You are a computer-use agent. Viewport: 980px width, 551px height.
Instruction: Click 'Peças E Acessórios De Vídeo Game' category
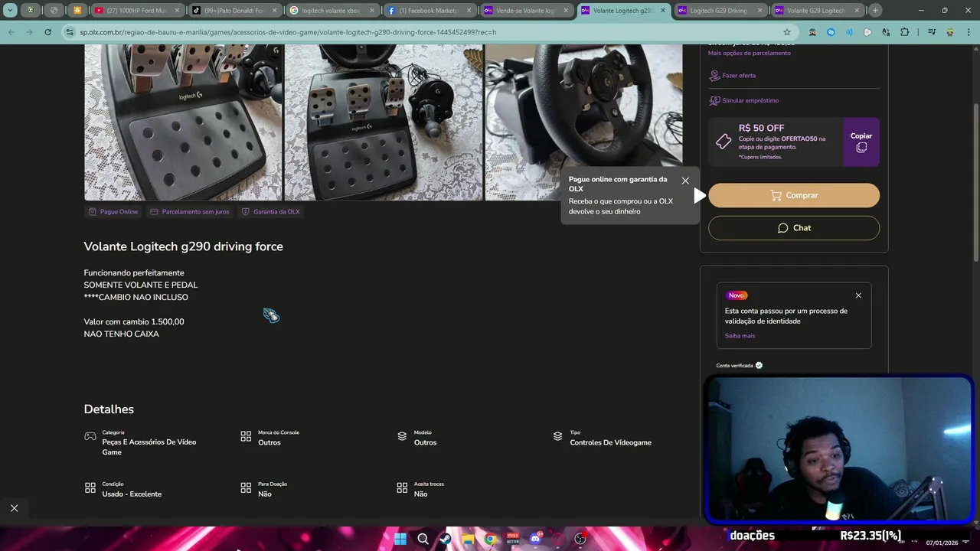(x=149, y=447)
